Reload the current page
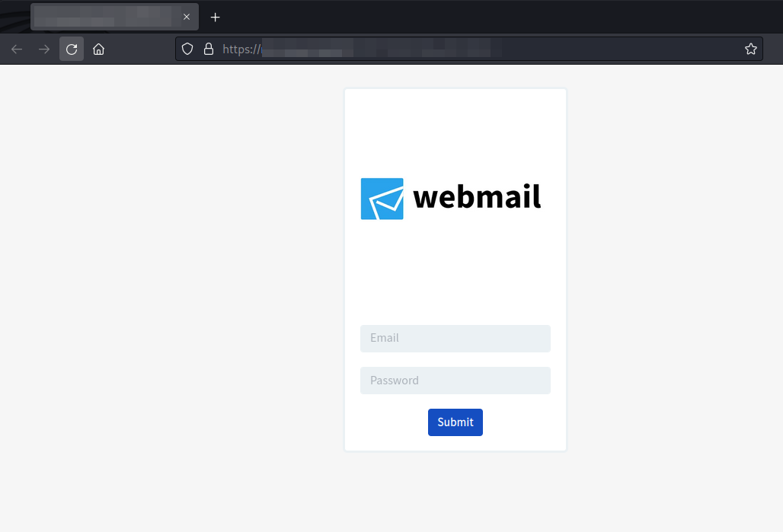Screen dimensions: 783x532 pyautogui.click(x=72, y=49)
